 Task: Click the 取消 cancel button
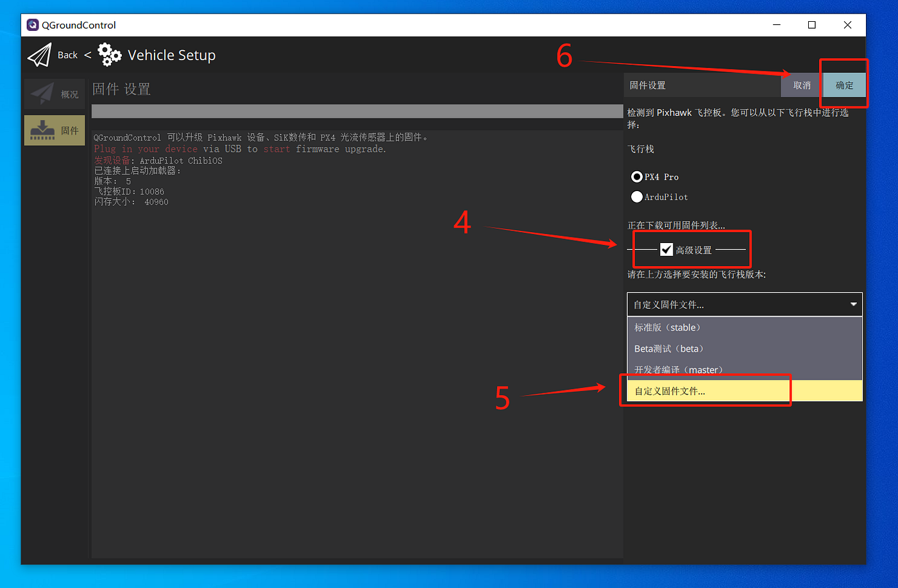802,85
